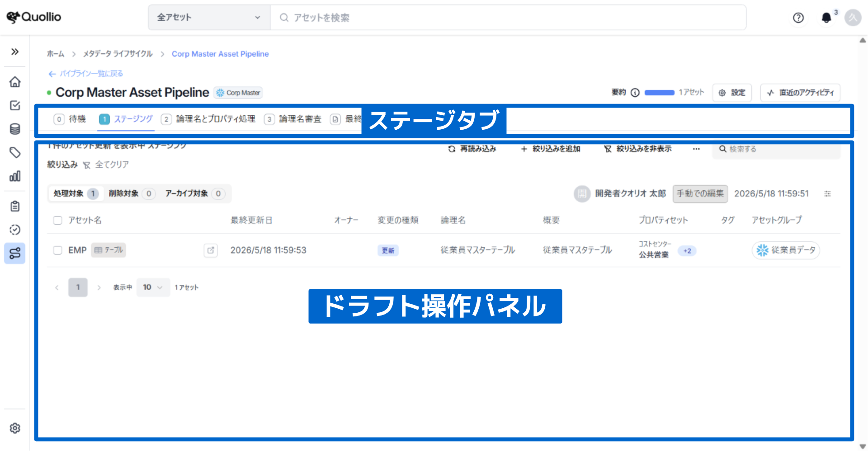This screenshot has width=868, height=452.
Task: Switch to the 論理名審査 tab
Action: pyautogui.click(x=293, y=119)
